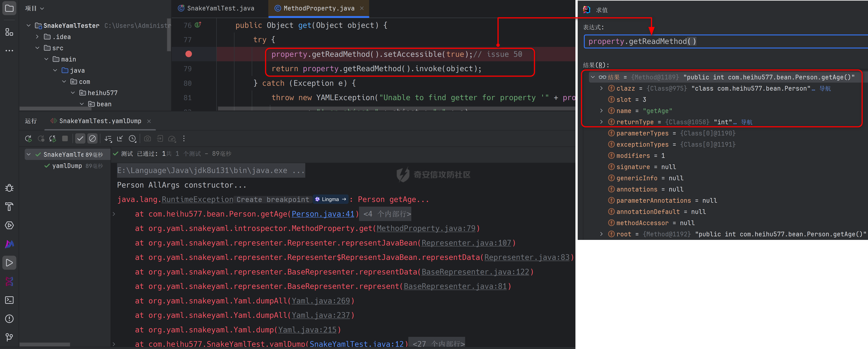
Task: Open the test history clock icon
Action: (x=132, y=139)
